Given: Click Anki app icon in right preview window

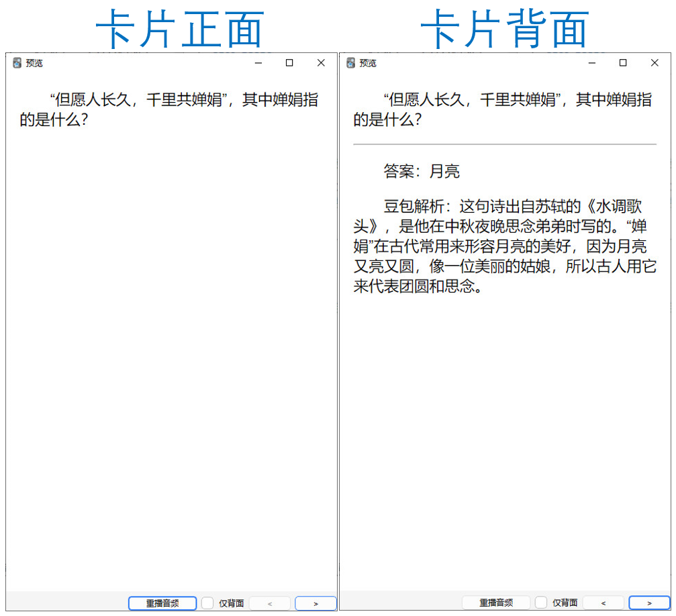Looking at the screenshot, I should click(350, 63).
